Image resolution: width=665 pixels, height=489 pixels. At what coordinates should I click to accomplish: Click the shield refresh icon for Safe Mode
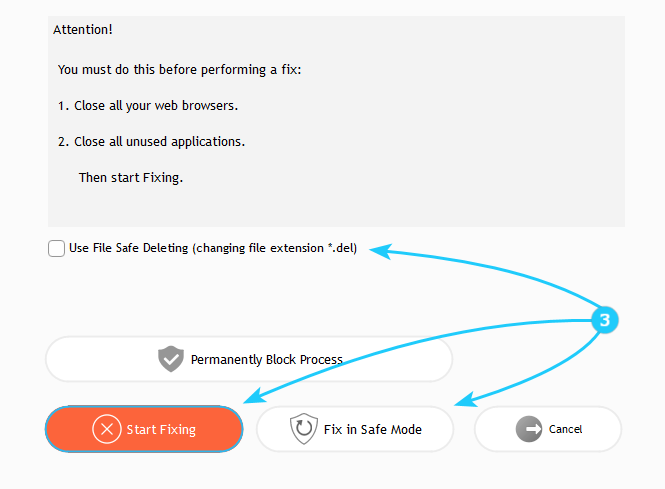coord(302,429)
